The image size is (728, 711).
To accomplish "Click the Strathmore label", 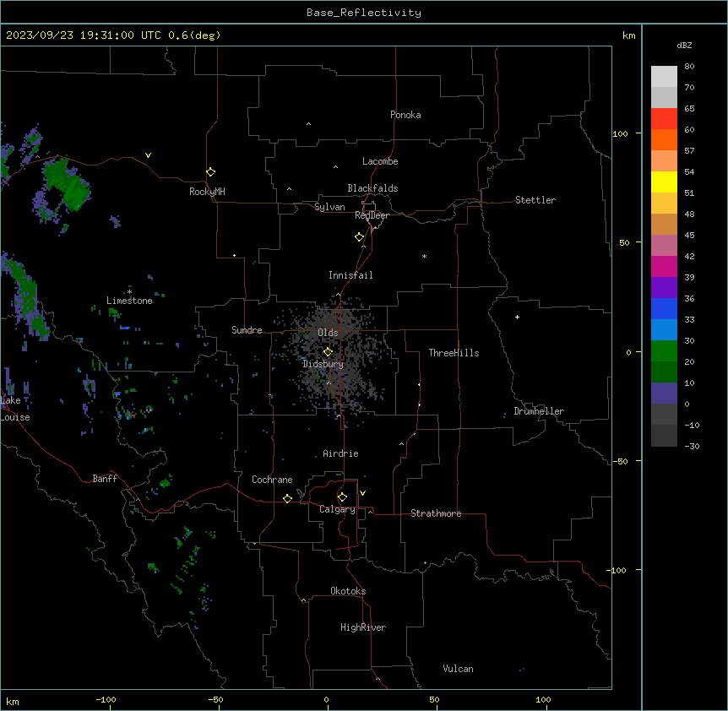I will pos(436,513).
